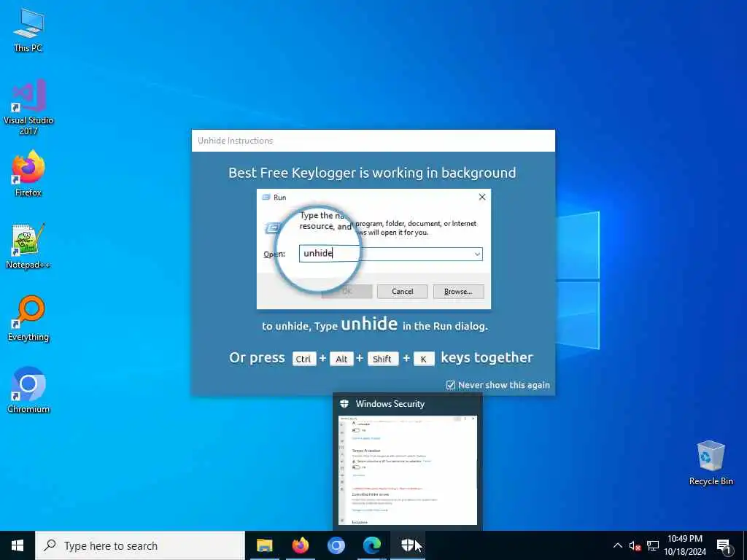Click the network tray icon

pos(653,545)
